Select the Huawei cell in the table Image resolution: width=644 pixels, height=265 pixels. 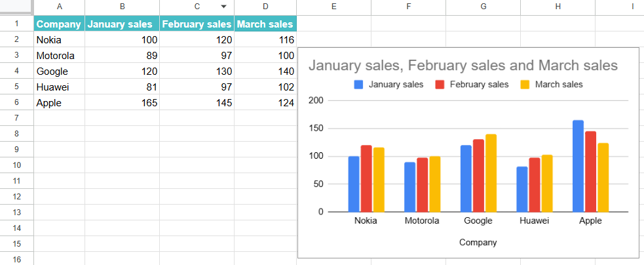[60, 87]
